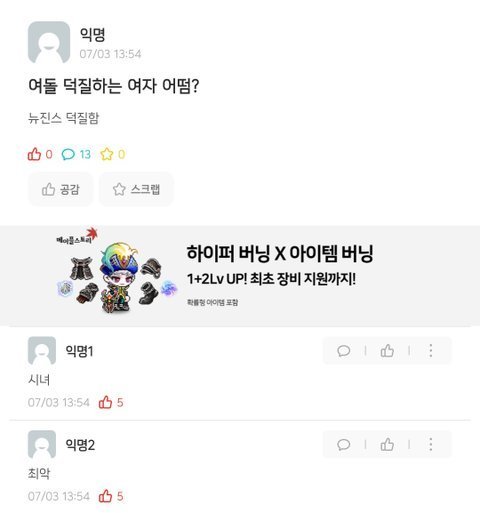Click the red thumbs-up showing 5 under 최악
Screen dimensions: 480x513
click(x=105, y=496)
